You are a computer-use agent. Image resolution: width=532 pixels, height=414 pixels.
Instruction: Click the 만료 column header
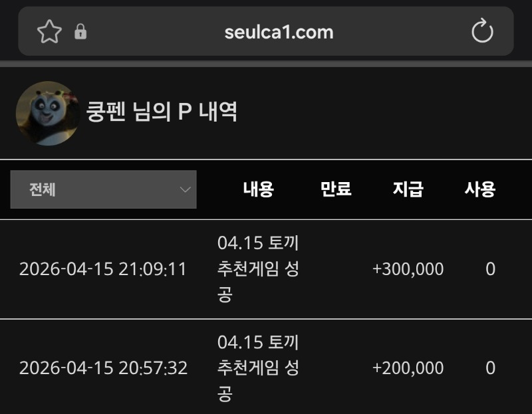pos(336,189)
